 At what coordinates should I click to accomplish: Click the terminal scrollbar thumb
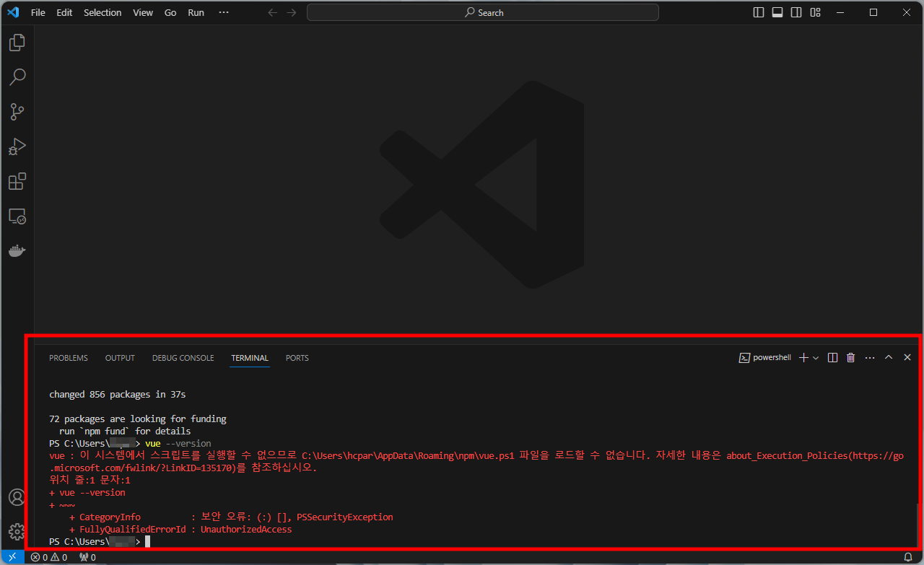click(918, 525)
